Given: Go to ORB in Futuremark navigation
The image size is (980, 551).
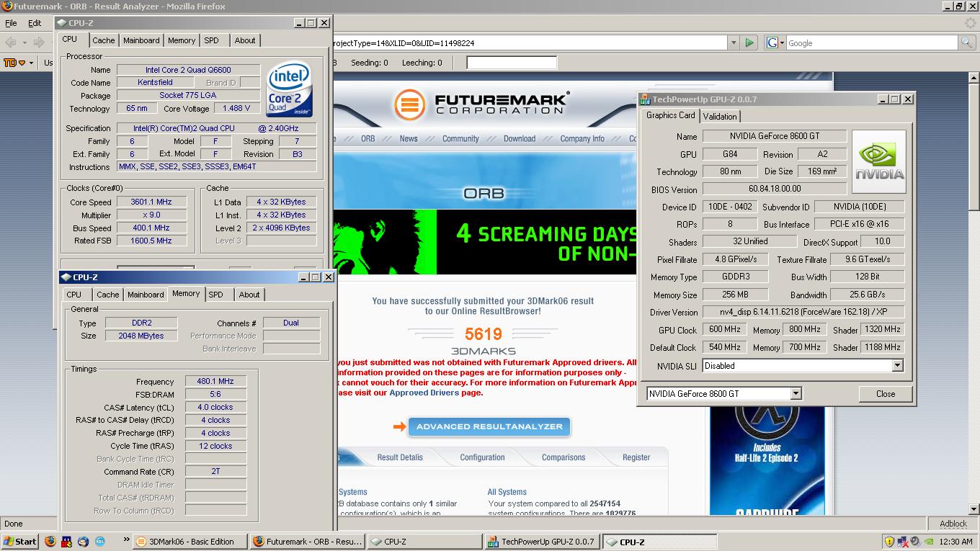Looking at the screenshot, I should click(x=367, y=139).
